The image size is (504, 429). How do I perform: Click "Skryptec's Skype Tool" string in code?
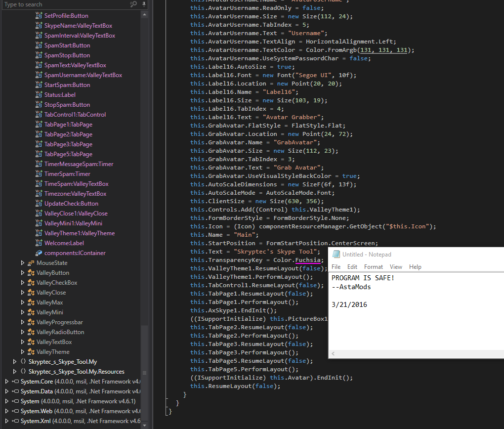click(276, 252)
